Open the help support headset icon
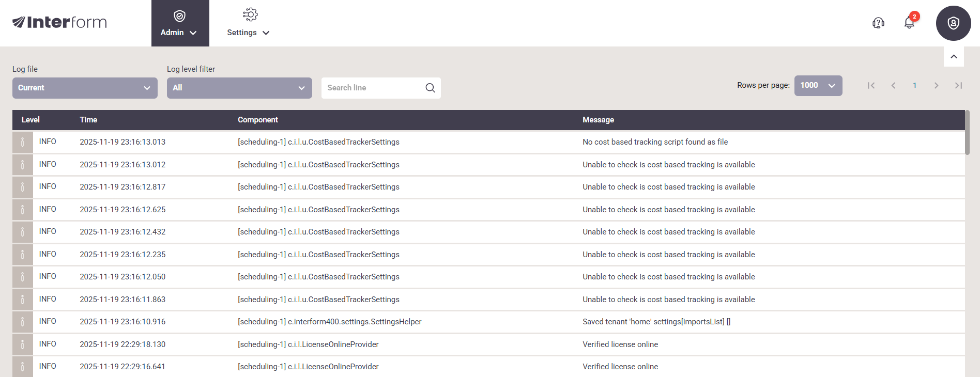 [878, 23]
